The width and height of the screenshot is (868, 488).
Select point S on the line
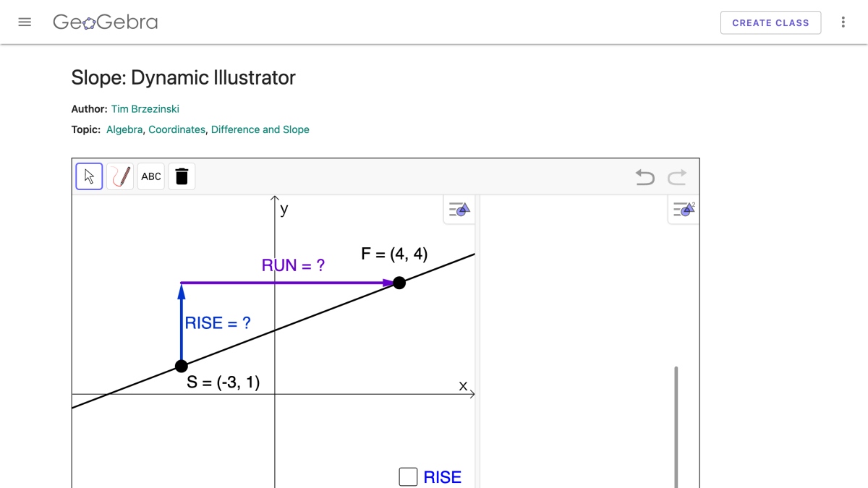[x=181, y=366]
